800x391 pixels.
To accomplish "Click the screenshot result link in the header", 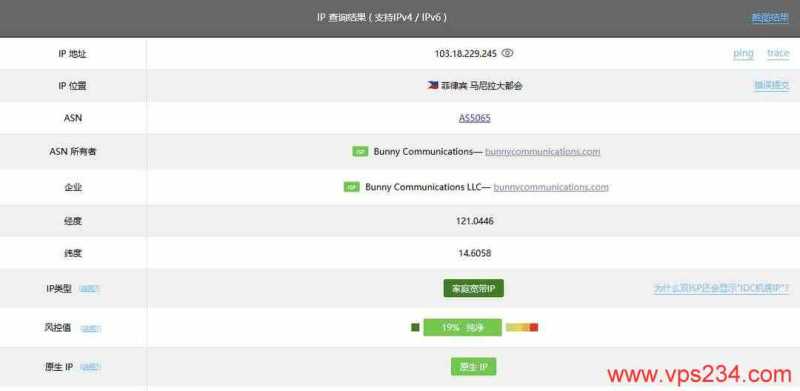I will click(x=770, y=18).
